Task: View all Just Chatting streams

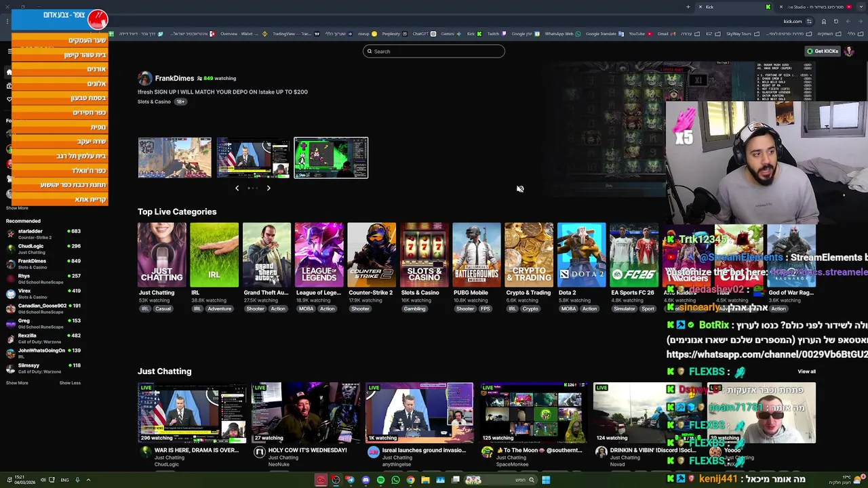Action: coord(806,371)
